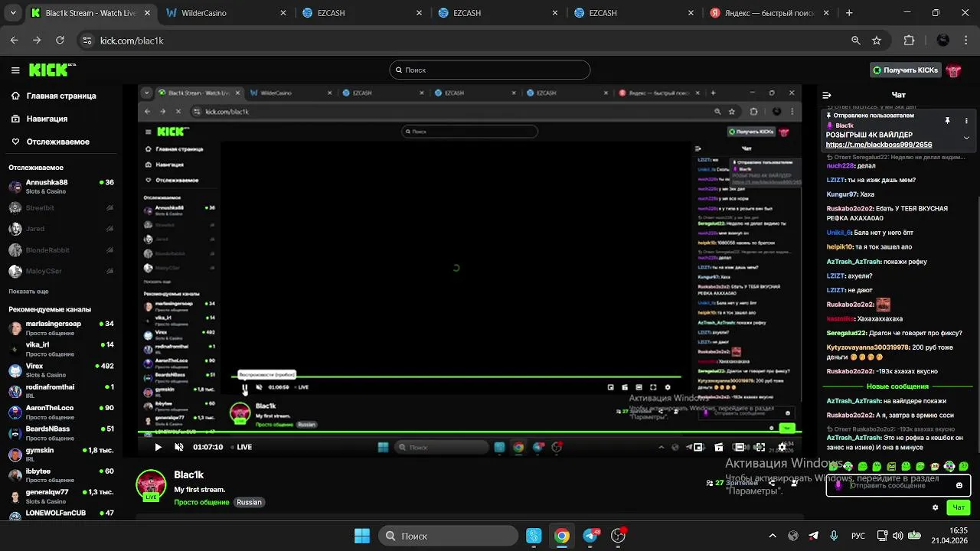Open the Chrome profile avatar
Viewport: 980px width, 551px height.
pos(943,41)
